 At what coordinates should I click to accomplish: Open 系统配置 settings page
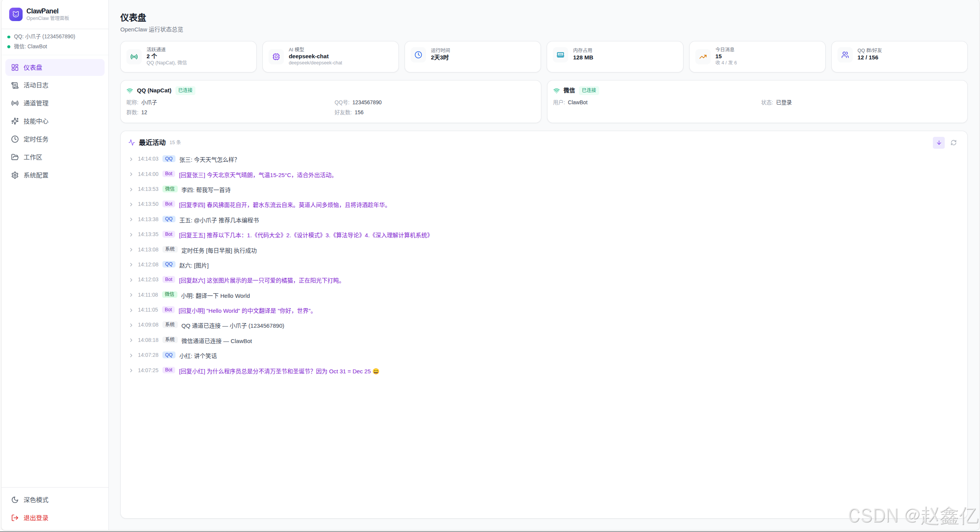pyautogui.click(x=36, y=175)
